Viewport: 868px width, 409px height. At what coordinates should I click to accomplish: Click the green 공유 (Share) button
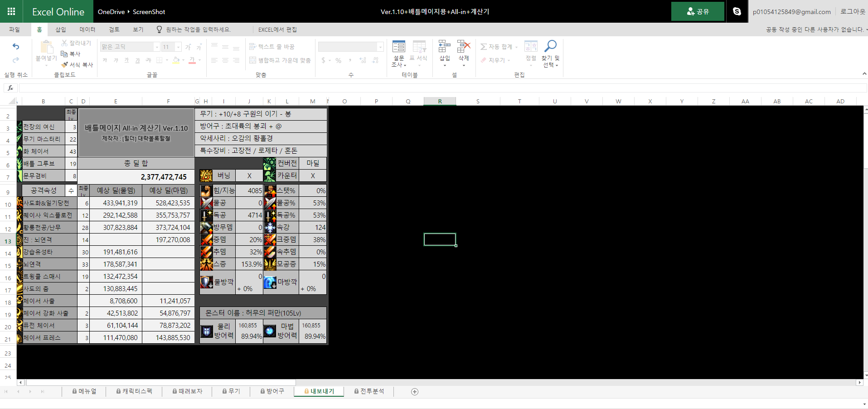coord(698,11)
